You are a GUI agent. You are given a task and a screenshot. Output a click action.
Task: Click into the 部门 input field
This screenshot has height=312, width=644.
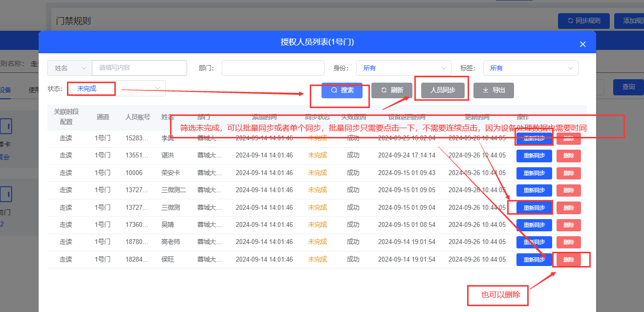(x=273, y=68)
